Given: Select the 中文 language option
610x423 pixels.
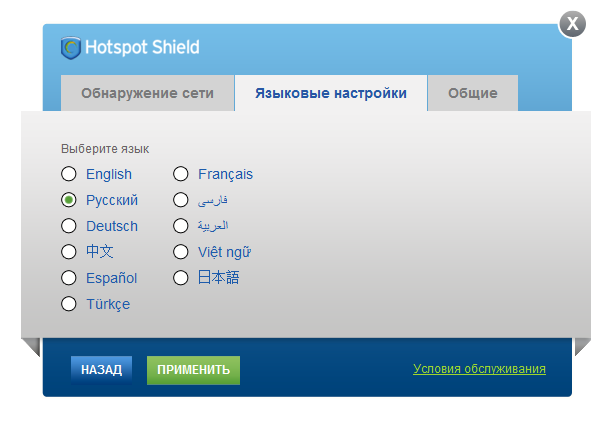Looking at the screenshot, I should (x=69, y=252).
